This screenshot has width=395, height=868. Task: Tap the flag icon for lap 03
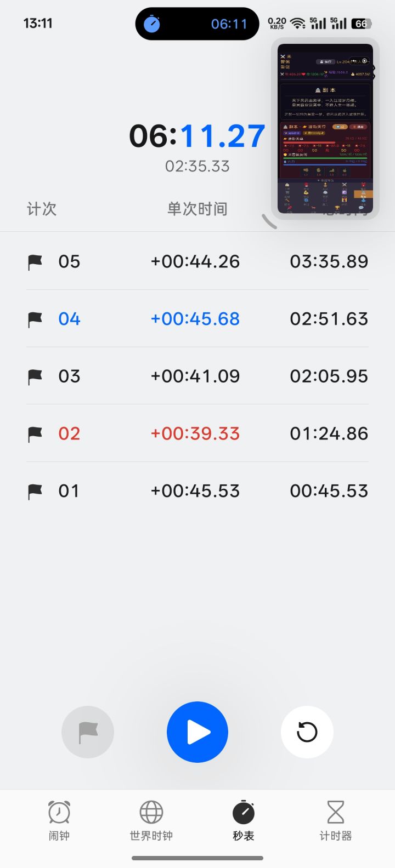pos(35,376)
